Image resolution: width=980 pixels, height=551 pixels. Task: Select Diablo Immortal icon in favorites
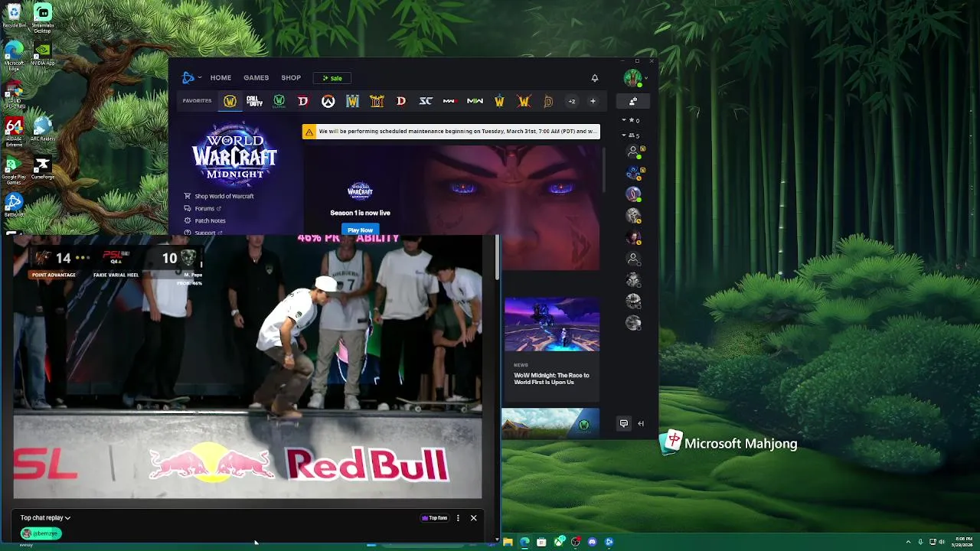pos(548,101)
